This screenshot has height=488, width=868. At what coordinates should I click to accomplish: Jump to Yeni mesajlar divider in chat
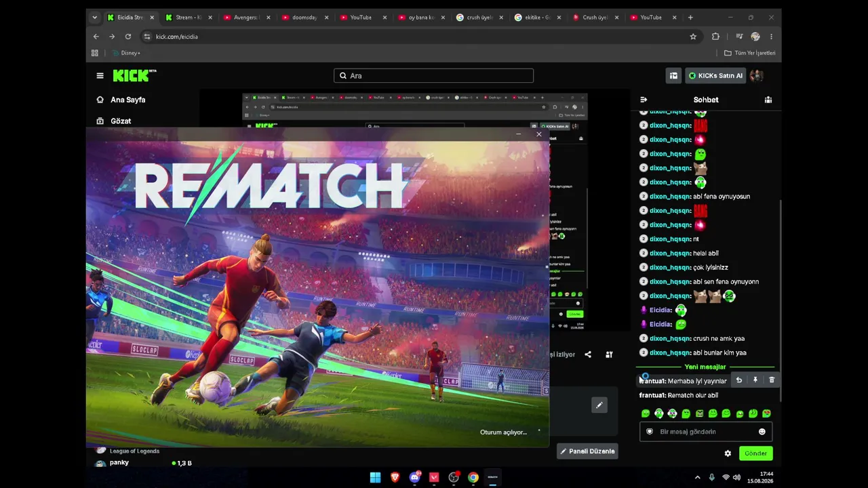coord(705,367)
